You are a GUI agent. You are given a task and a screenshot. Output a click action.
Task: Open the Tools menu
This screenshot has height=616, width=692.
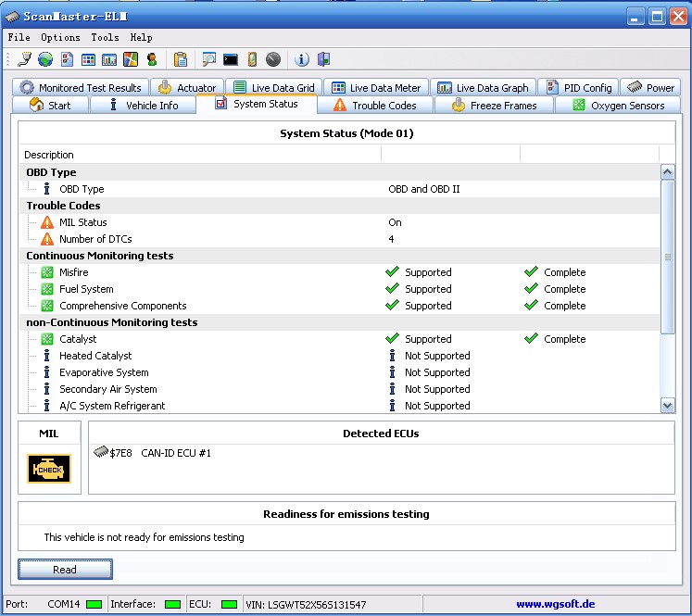pyautogui.click(x=105, y=37)
